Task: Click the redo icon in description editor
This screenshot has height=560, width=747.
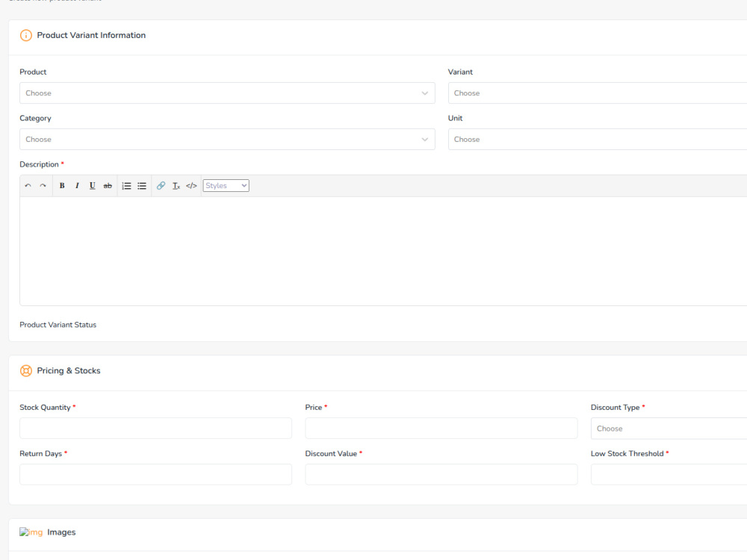Action: [x=43, y=186]
